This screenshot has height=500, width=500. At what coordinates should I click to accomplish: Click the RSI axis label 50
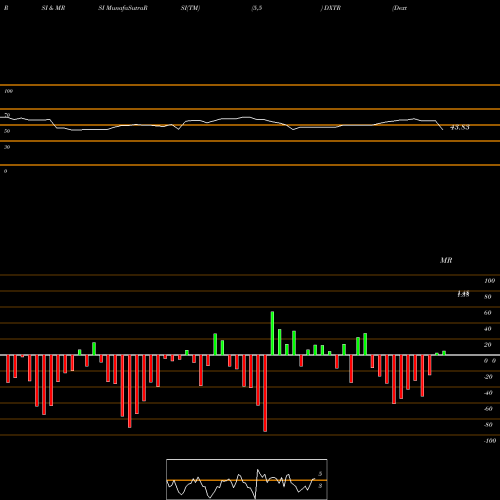pos(7,131)
